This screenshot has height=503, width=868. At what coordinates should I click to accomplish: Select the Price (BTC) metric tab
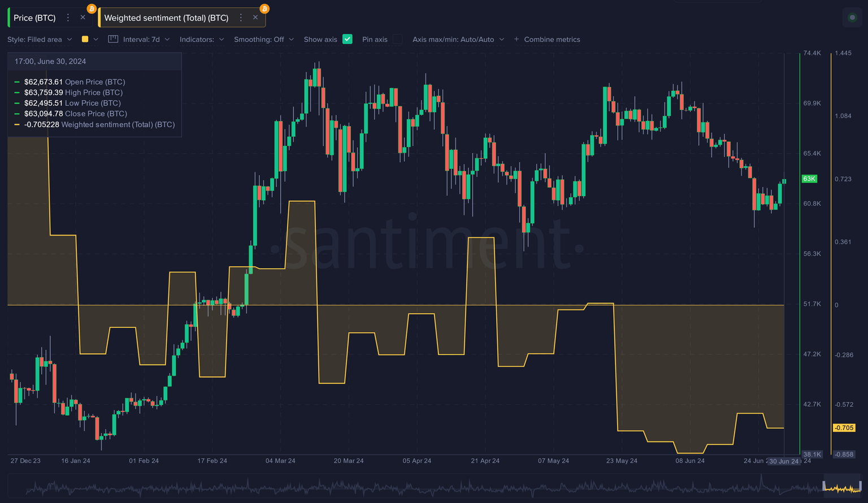pos(34,18)
